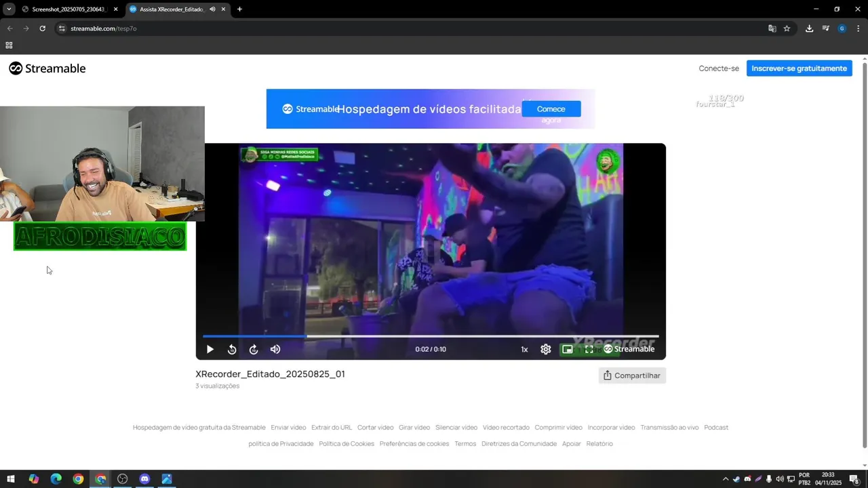Mute the tab via its audio icon
This screenshot has height=488, width=868.
pos(212,9)
